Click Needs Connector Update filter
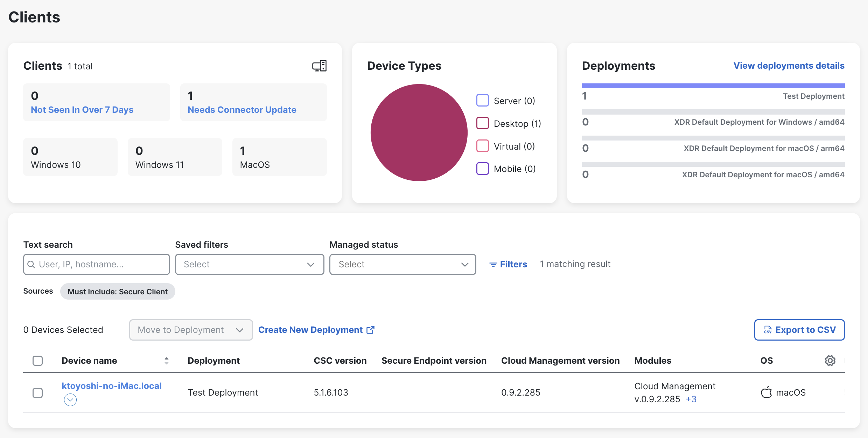 point(242,110)
